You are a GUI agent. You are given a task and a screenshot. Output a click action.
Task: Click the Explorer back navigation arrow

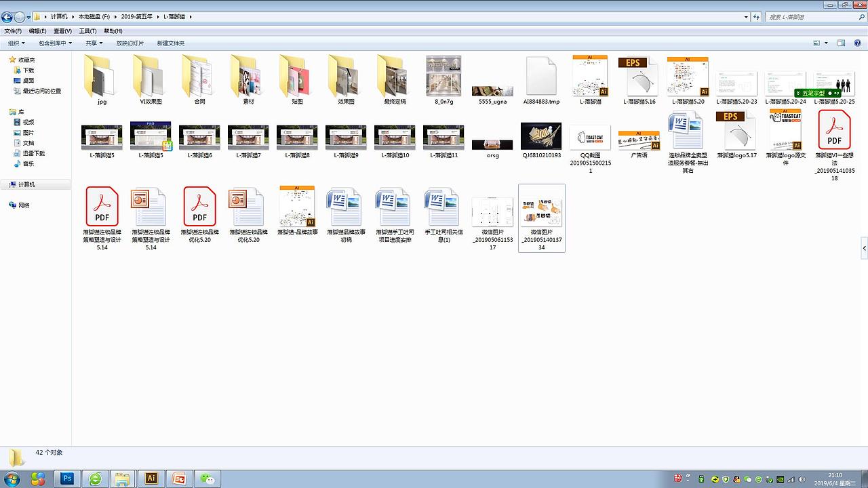click(x=7, y=17)
